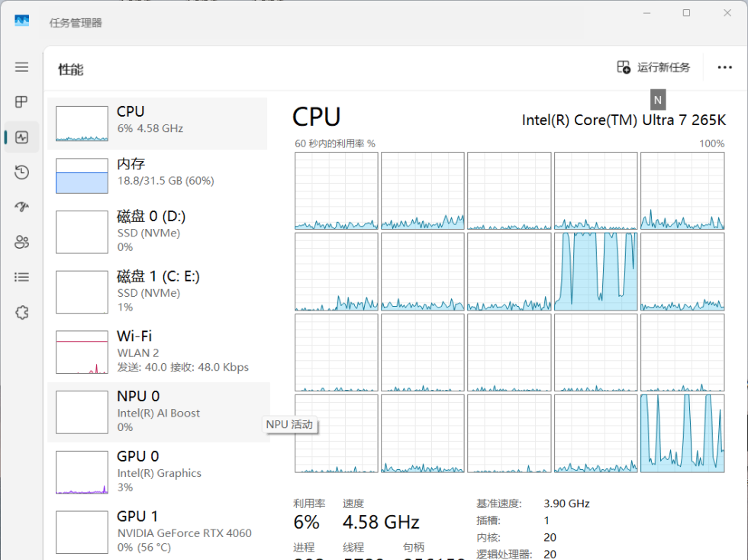Image resolution: width=748 pixels, height=560 pixels.
Task: Select the CPU entry in the sidebar
Action: click(x=157, y=123)
